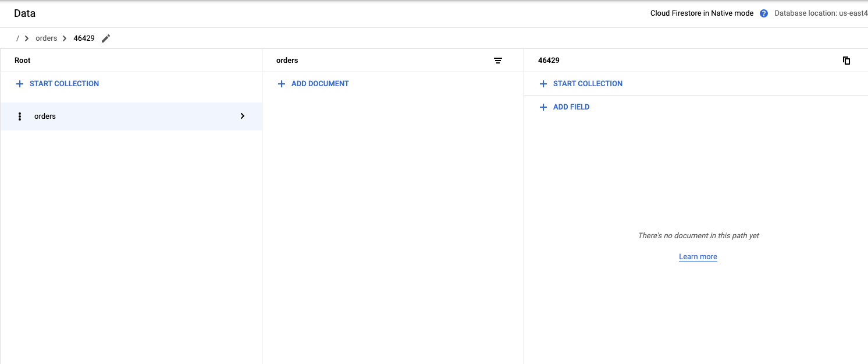
Task: Go to root slash in breadcrumb
Action: 17,38
